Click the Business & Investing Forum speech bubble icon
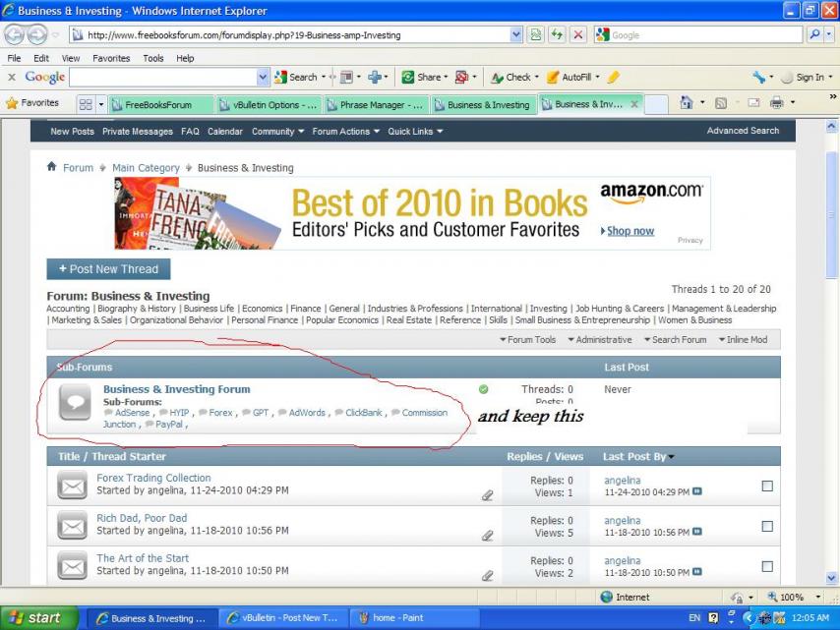 coord(75,402)
